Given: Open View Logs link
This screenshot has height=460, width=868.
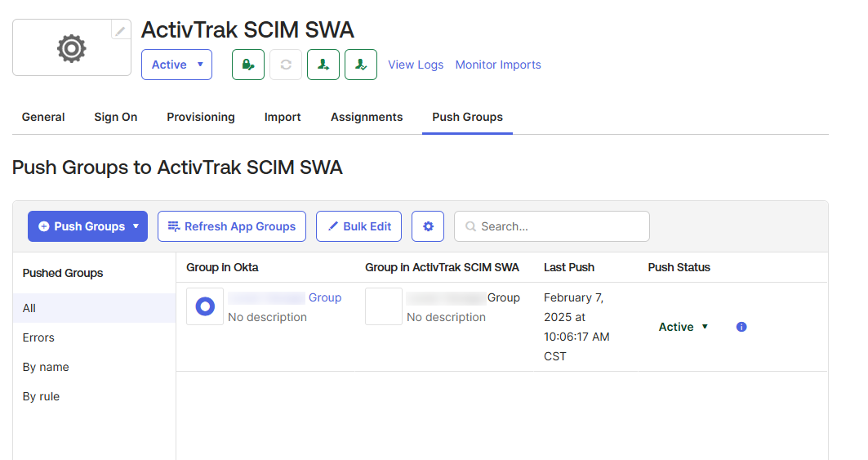Looking at the screenshot, I should 416,65.
